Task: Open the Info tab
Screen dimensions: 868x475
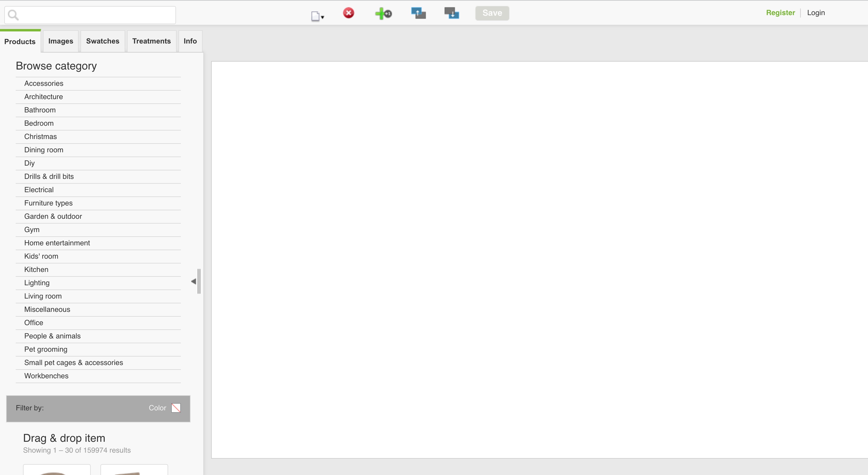Action: [x=190, y=41]
